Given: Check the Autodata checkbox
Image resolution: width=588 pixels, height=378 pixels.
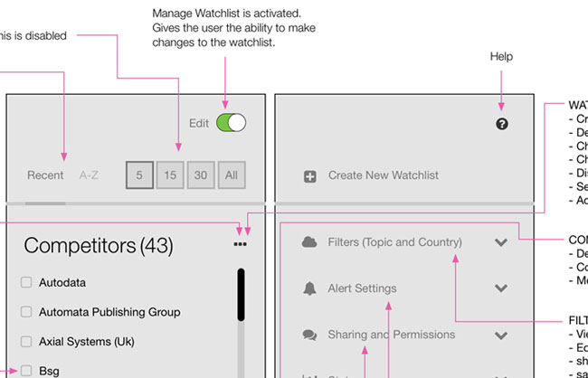Looking at the screenshot, I should [26, 283].
